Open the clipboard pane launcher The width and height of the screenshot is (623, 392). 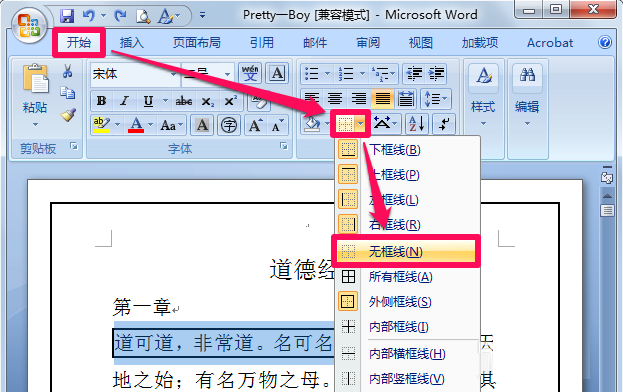(74, 146)
